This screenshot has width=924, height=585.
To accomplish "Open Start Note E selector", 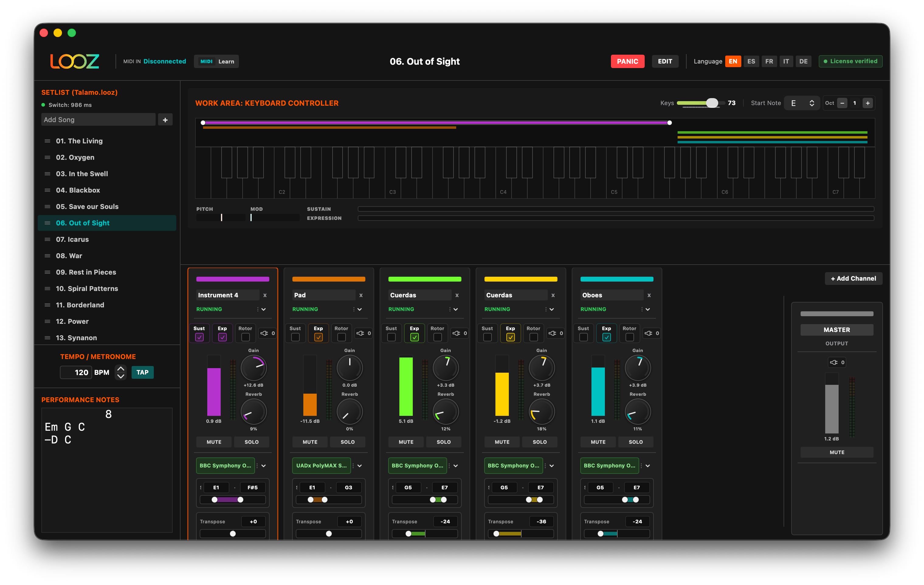I will (x=802, y=103).
